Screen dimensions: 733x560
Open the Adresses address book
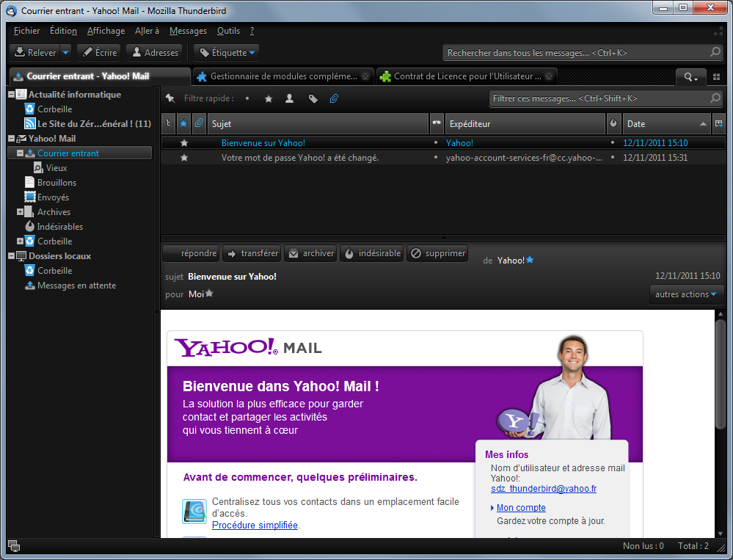(x=154, y=53)
